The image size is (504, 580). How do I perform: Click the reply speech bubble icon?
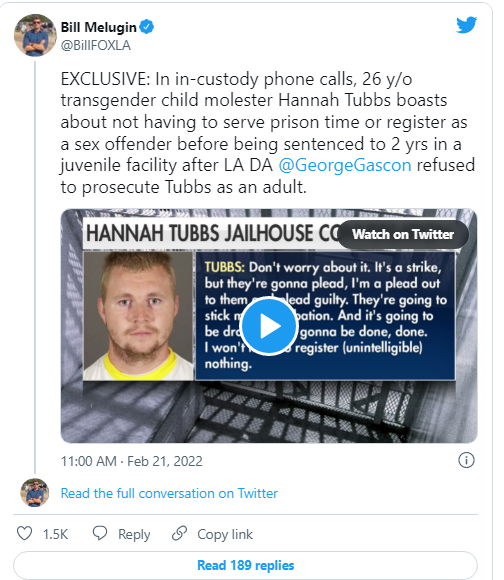point(100,533)
